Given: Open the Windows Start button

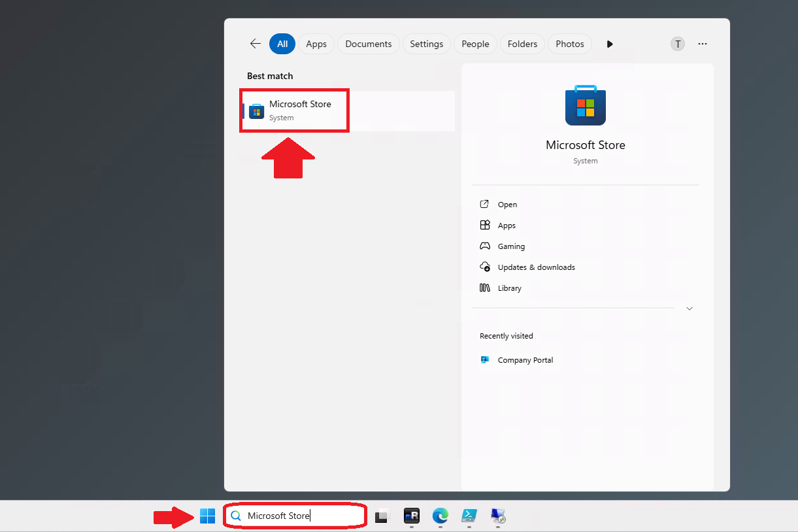Looking at the screenshot, I should 207,516.
